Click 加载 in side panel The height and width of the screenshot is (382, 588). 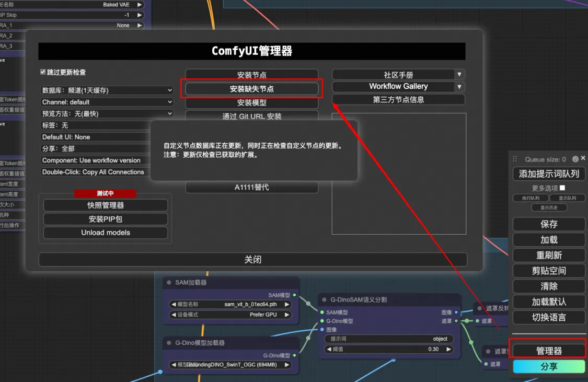click(x=549, y=239)
